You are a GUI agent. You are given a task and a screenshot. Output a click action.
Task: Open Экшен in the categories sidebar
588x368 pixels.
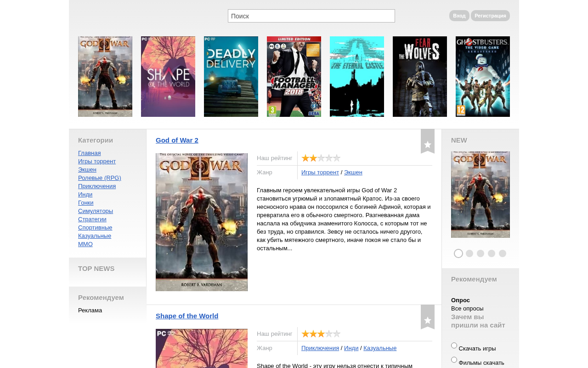87,170
